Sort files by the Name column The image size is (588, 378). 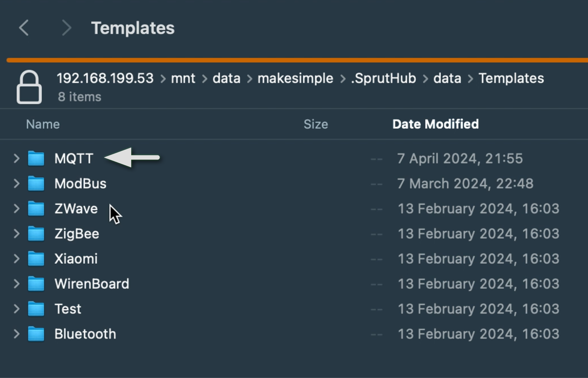tap(43, 124)
